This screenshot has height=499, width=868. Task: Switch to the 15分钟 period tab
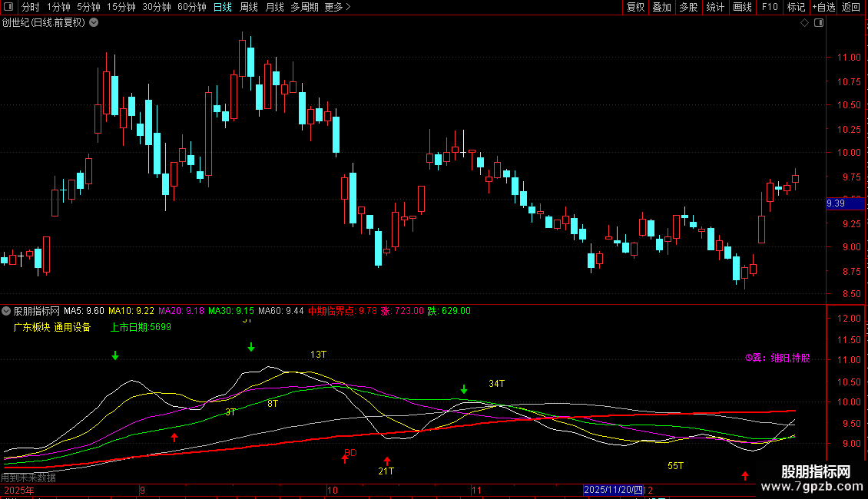click(x=121, y=7)
